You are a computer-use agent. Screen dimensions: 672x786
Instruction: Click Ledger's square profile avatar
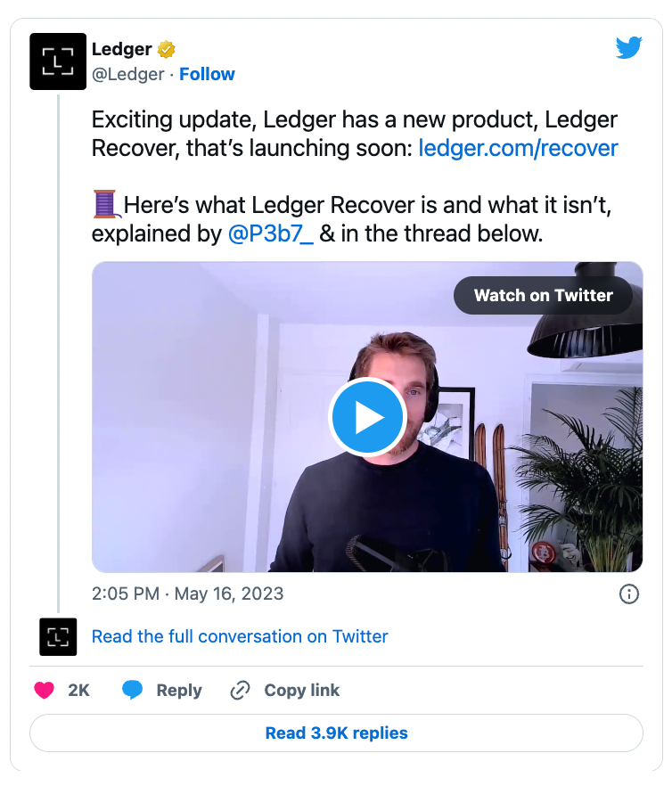pyautogui.click(x=58, y=61)
